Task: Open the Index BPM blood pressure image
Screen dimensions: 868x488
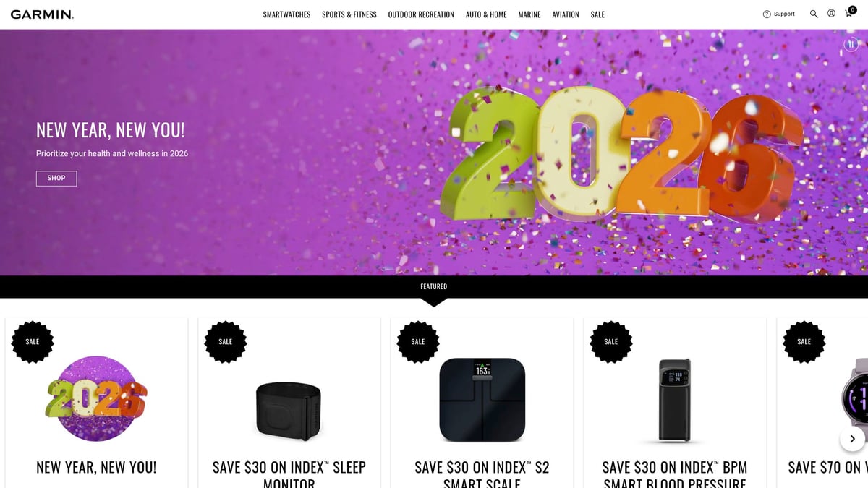Action: click(x=675, y=400)
